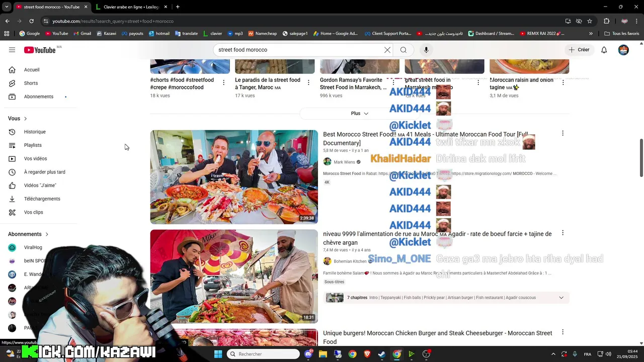
Task: Bookmark this page with the star
Action: tap(590, 21)
